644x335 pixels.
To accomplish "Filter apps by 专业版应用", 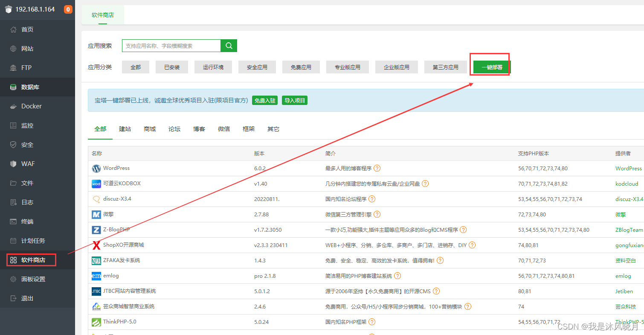I will pyautogui.click(x=348, y=67).
